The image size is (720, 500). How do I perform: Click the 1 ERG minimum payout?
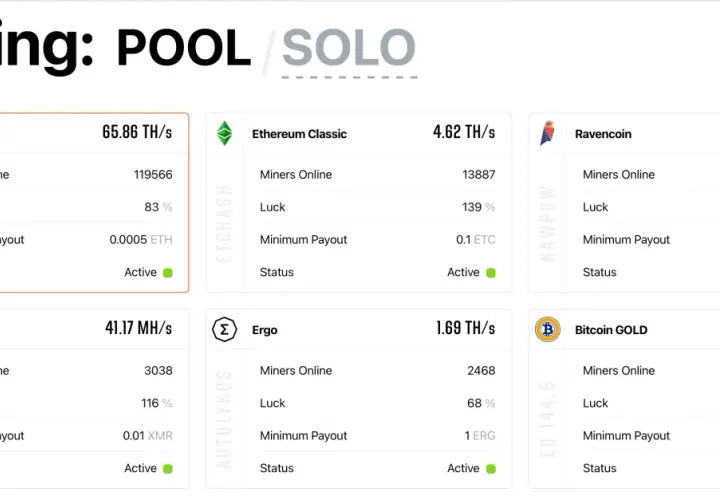click(480, 436)
